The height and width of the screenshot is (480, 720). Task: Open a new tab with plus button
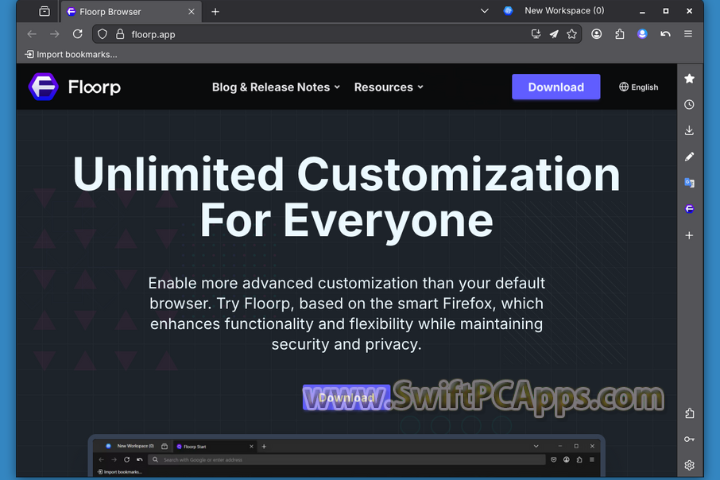(x=215, y=11)
